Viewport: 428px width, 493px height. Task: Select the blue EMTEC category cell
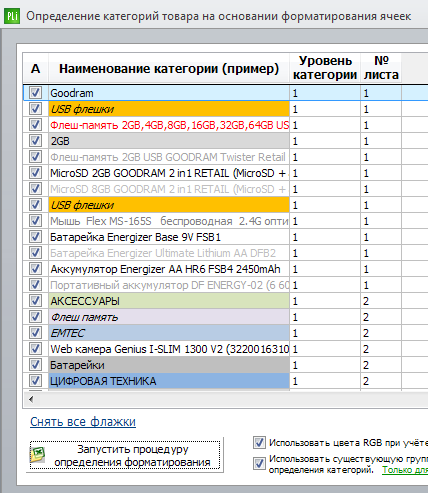(169, 333)
